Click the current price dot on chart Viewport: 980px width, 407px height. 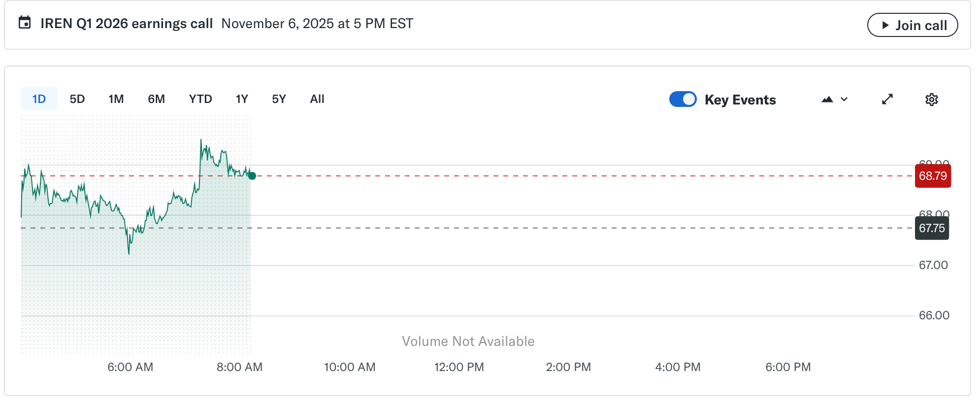[252, 176]
